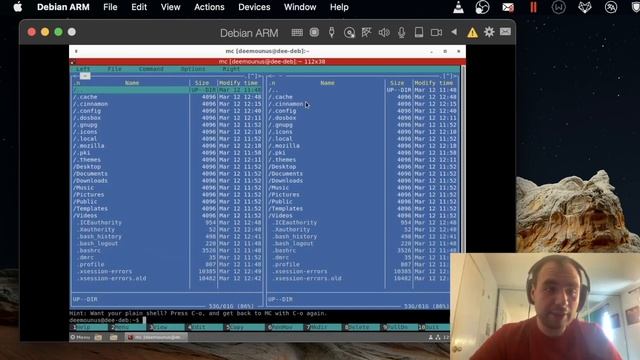Open the Help menu in the macOS menu bar

coord(339,7)
